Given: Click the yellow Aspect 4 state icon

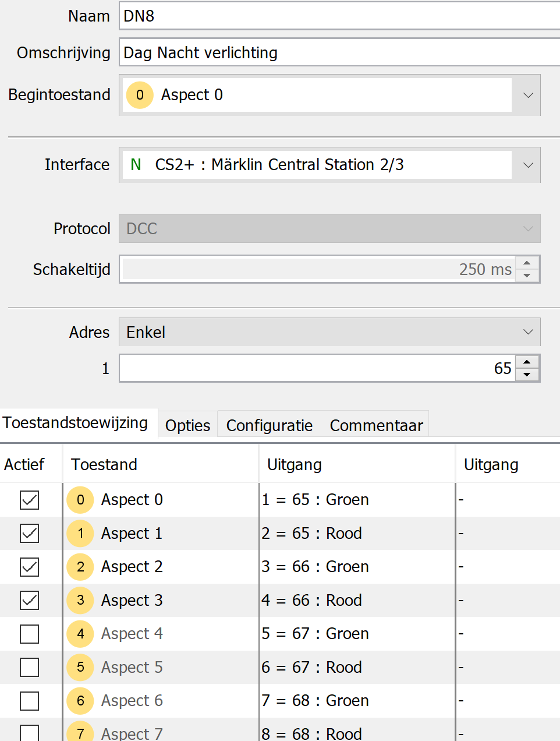Looking at the screenshot, I should click(80, 634).
